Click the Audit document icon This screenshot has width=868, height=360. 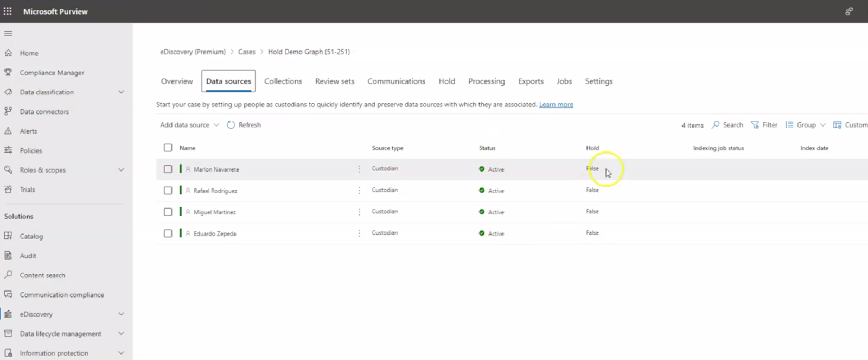click(x=8, y=256)
